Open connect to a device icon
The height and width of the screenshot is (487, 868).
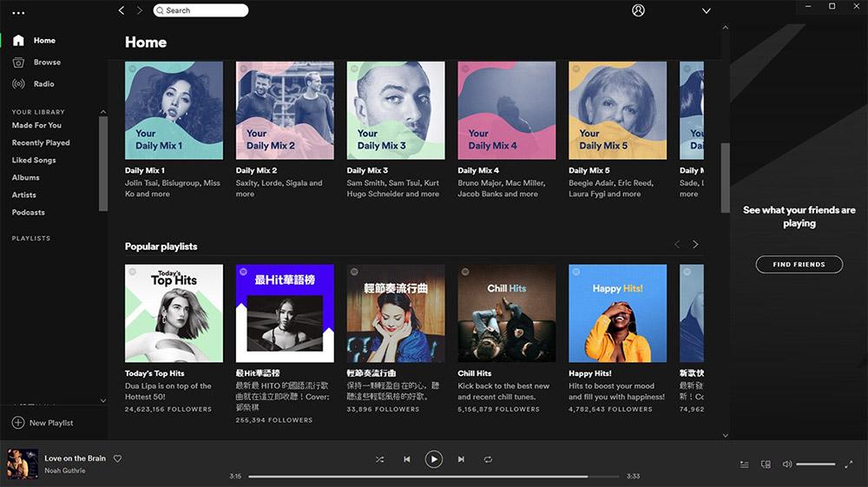click(x=766, y=464)
